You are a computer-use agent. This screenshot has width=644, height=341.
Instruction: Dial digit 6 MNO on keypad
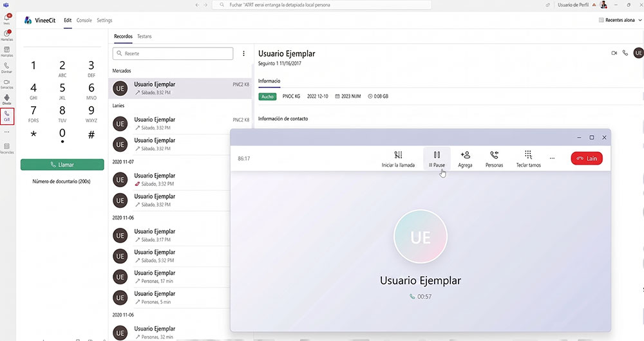point(91,91)
